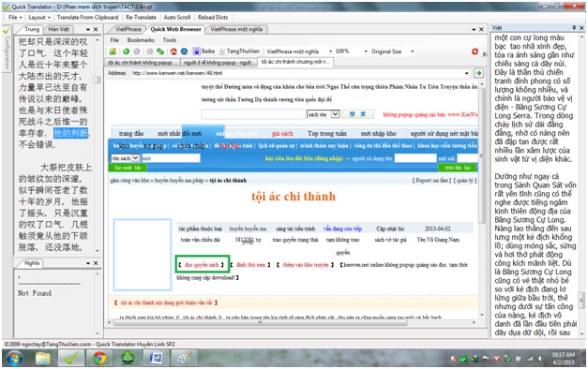Screen dimensions: 588x369
Task: Click the red home icon in browser toolbar
Action: (x=173, y=52)
